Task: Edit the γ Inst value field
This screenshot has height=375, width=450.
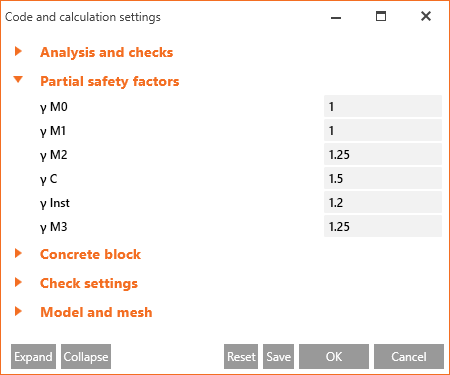Action: click(383, 202)
